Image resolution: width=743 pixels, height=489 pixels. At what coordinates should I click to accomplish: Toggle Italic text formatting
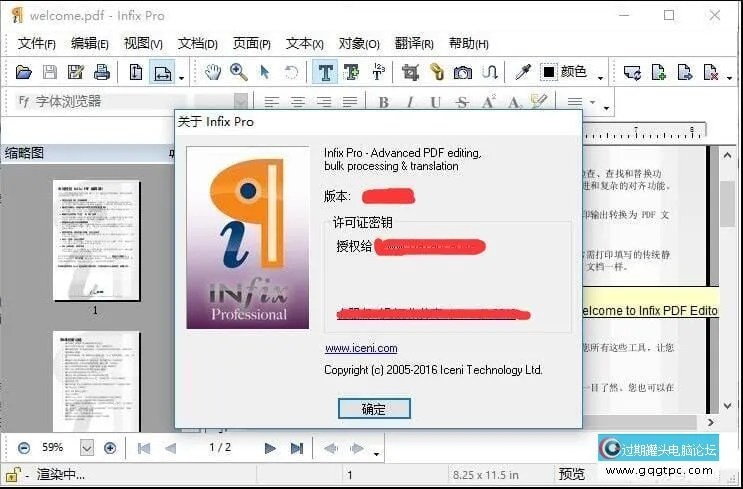409,102
